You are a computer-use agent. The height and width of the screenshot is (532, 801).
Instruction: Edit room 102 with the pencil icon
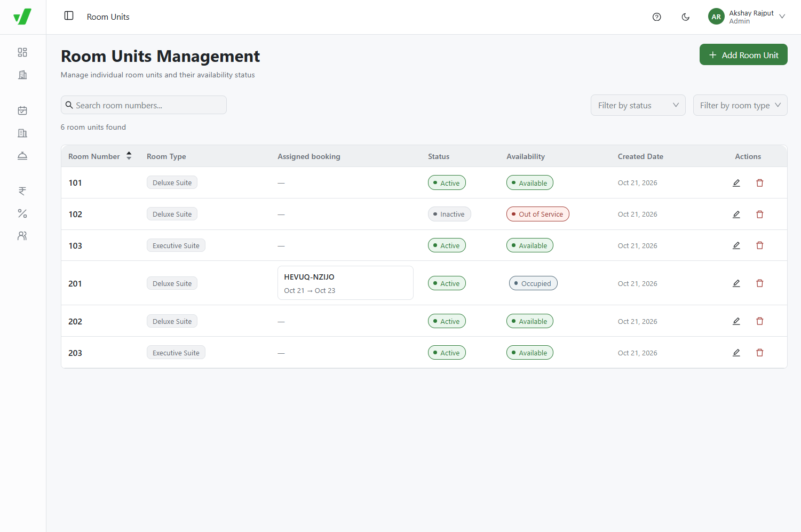pyautogui.click(x=736, y=215)
